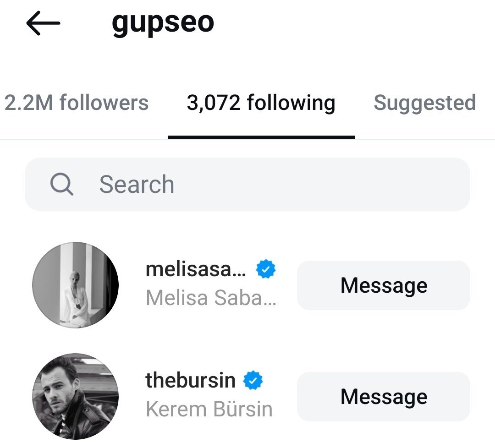Select the melisasa list row

[247, 285]
